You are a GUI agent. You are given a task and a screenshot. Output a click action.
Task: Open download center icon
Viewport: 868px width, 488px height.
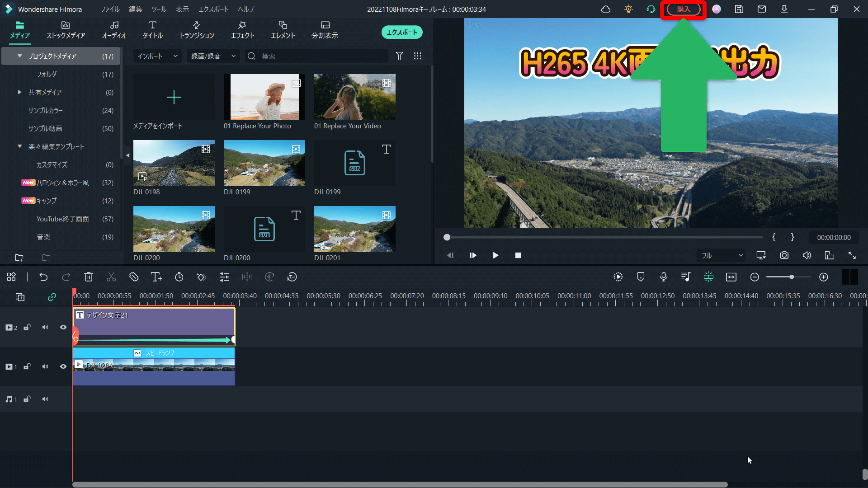click(x=784, y=9)
